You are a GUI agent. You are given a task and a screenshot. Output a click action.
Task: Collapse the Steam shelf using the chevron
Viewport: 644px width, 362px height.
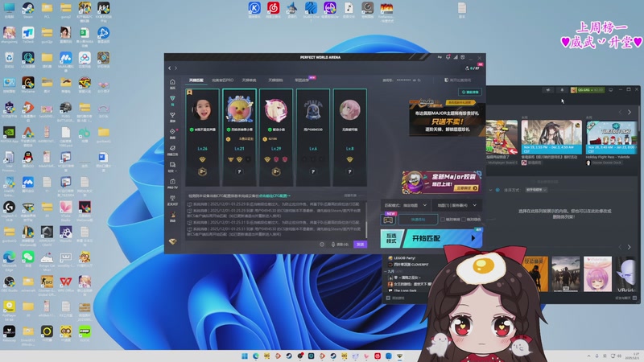490,190
